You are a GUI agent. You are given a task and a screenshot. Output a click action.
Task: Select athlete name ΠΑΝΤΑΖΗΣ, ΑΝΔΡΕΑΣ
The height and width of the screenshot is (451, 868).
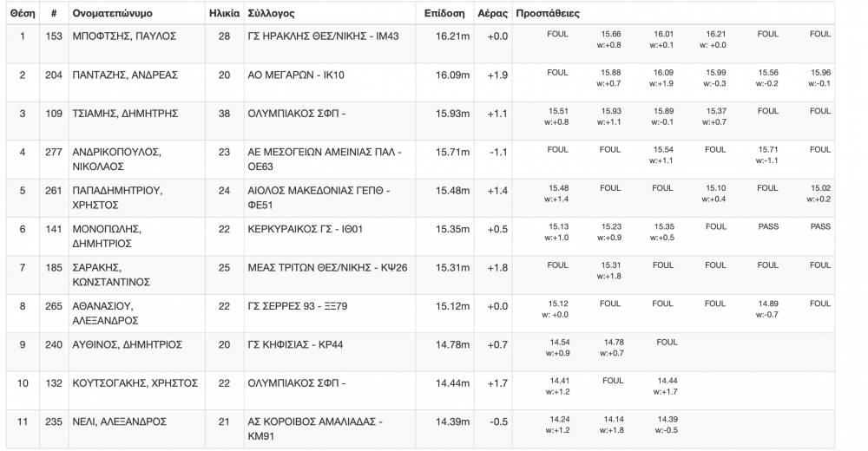(125, 75)
